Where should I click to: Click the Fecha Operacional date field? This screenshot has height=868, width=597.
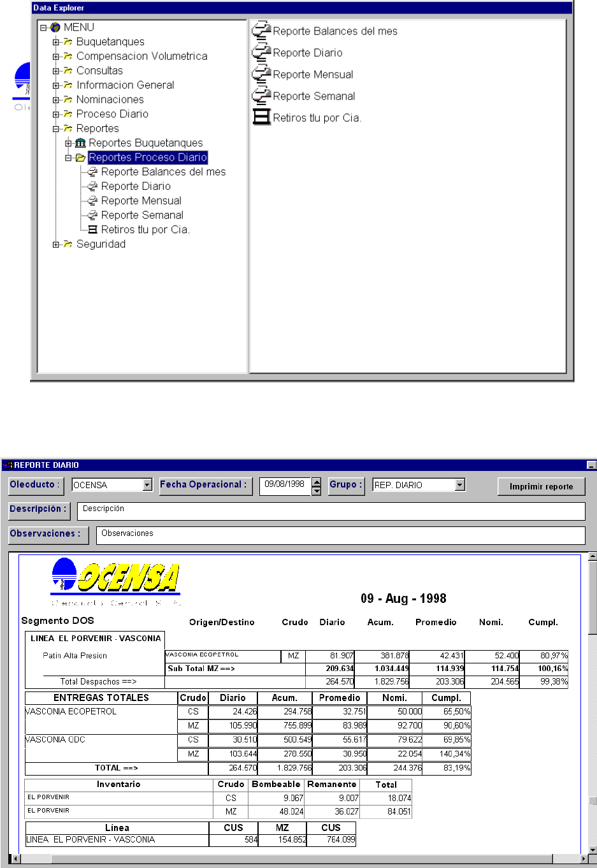[285, 486]
